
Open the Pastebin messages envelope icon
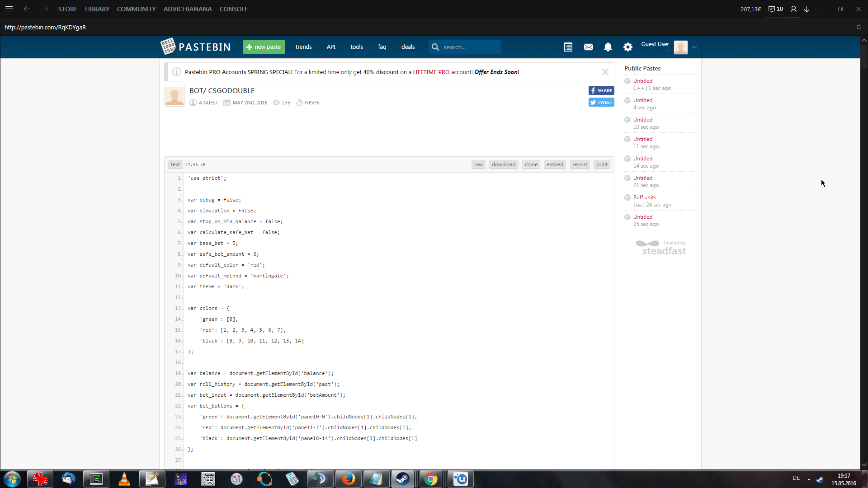click(588, 47)
